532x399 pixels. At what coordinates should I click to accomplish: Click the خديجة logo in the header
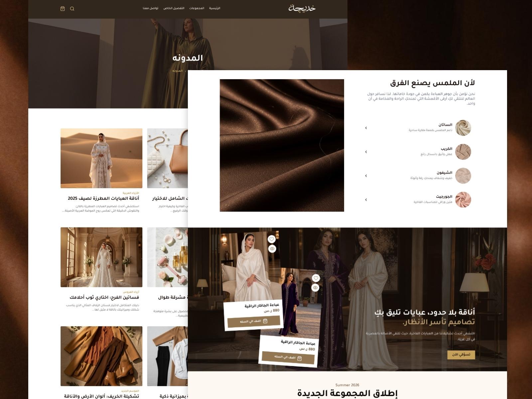point(302,8)
